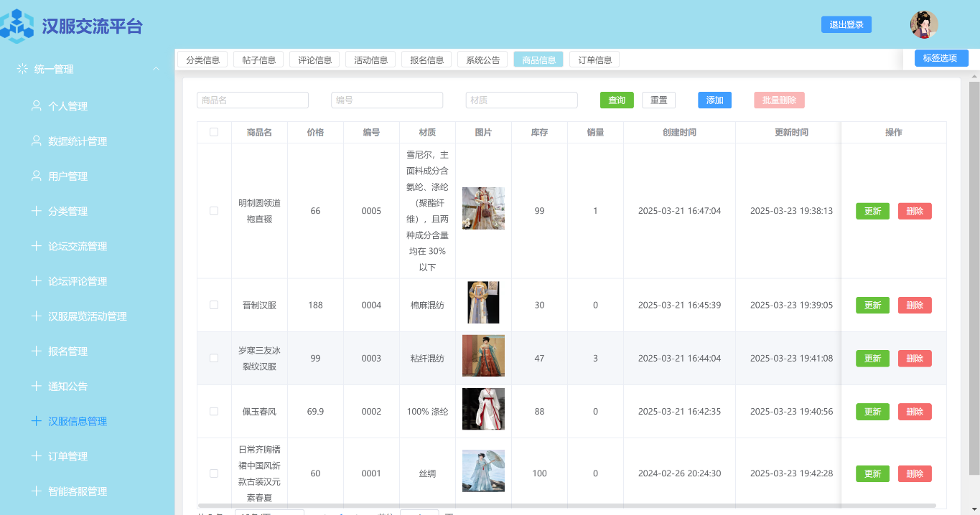Viewport: 980px width, 515px height.
Task: Switch to the 活动信息 tab
Action: pos(370,60)
